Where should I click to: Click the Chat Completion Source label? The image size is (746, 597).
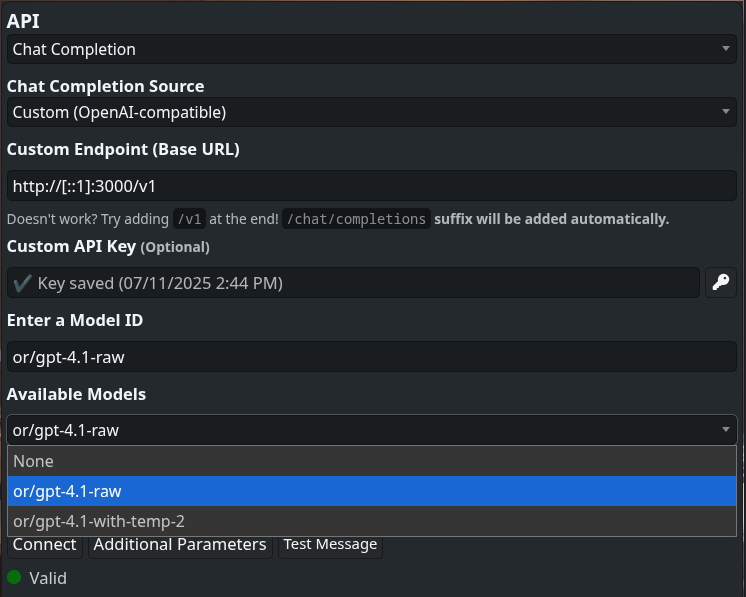point(105,86)
